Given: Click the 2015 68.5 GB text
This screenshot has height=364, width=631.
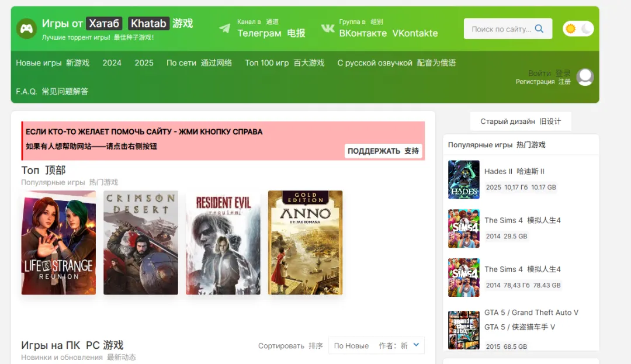Looking at the screenshot, I should coord(506,346).
